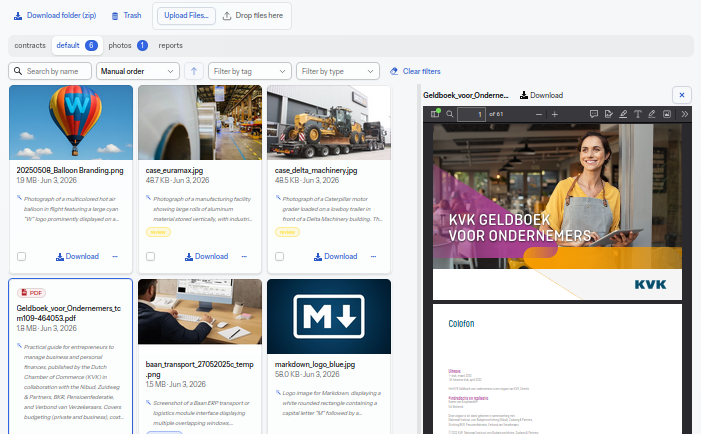Toggle the sort direction arrow button
This screenshot has width=701, height=434.
click(x=194, y=71)
